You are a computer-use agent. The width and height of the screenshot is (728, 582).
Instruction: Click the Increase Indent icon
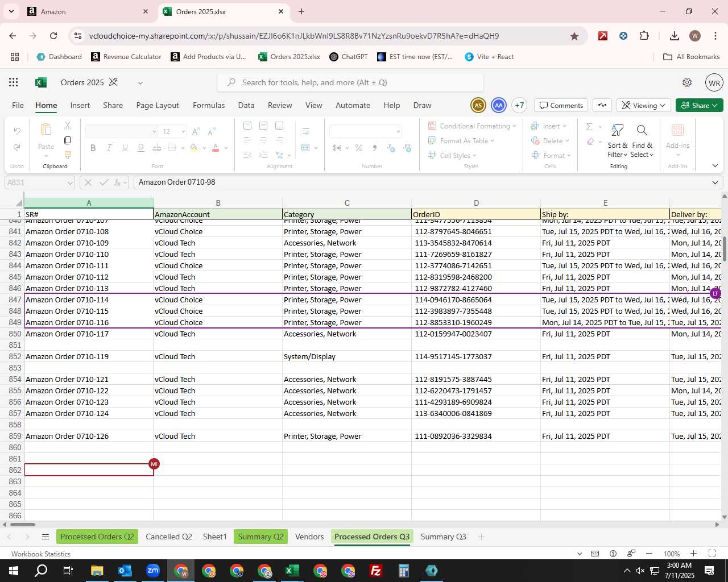[x=263, y=155]
